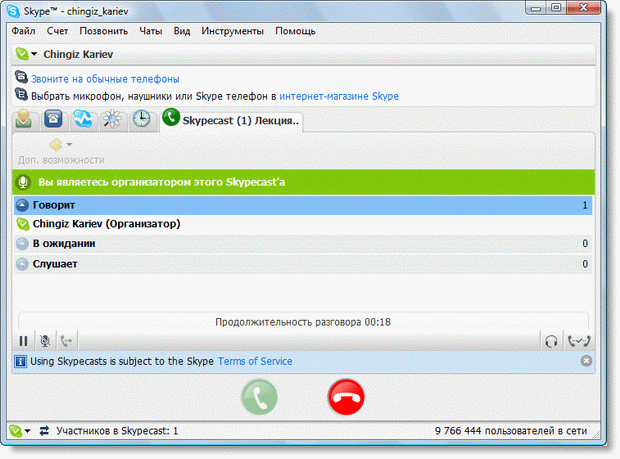The width and height of the screenshot is (620, 459).
Task: Click Продолжительность разговора 00:18 text
Action: 303,322
